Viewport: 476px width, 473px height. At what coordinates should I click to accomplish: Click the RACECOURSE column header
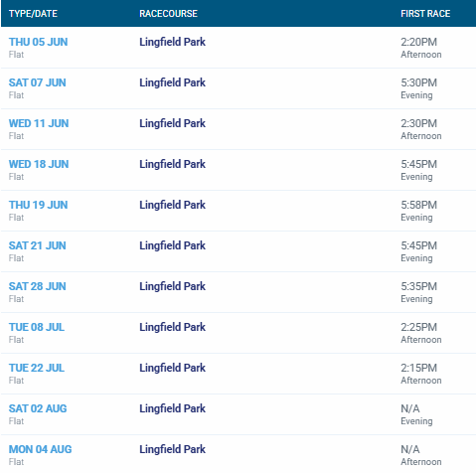[168, 14]
